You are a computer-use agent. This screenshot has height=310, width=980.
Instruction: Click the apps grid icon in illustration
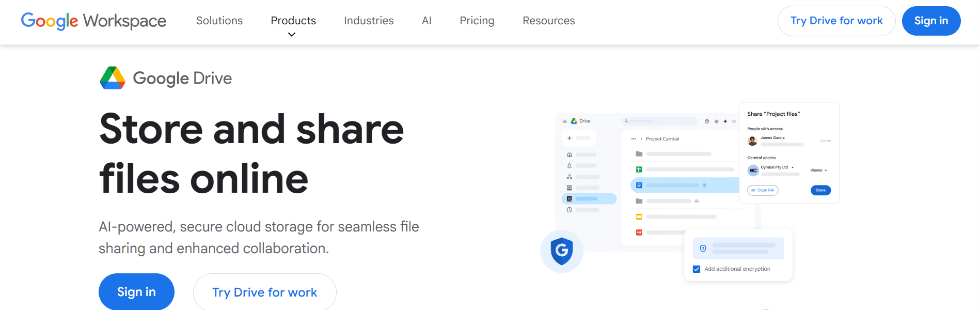734,121
